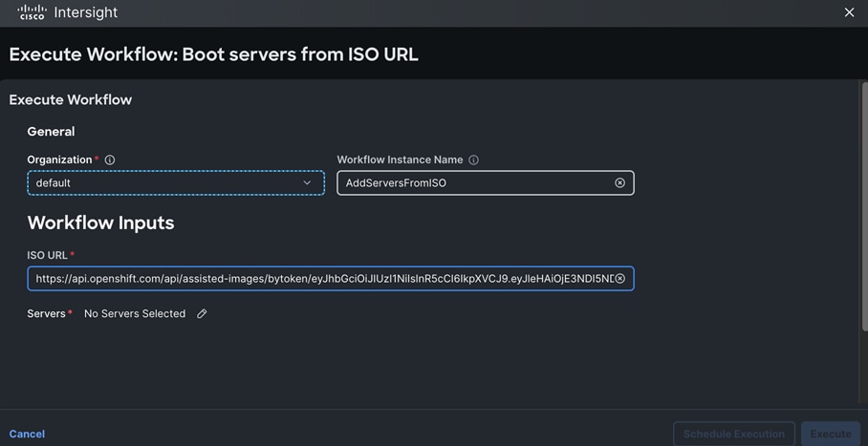Click the Execute Workflow section title

pyautogui.click(x=71, y=100)
